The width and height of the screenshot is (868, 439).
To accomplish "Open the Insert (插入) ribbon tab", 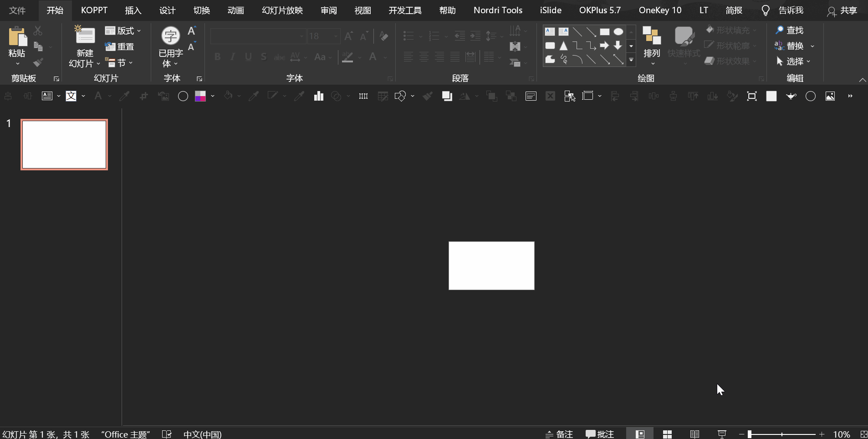I will tap(133, 10).
